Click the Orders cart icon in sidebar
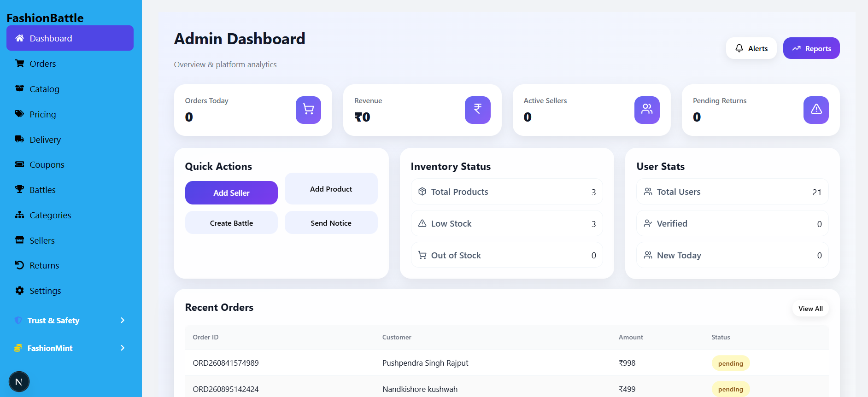868x397 pixels. [19, 64]
